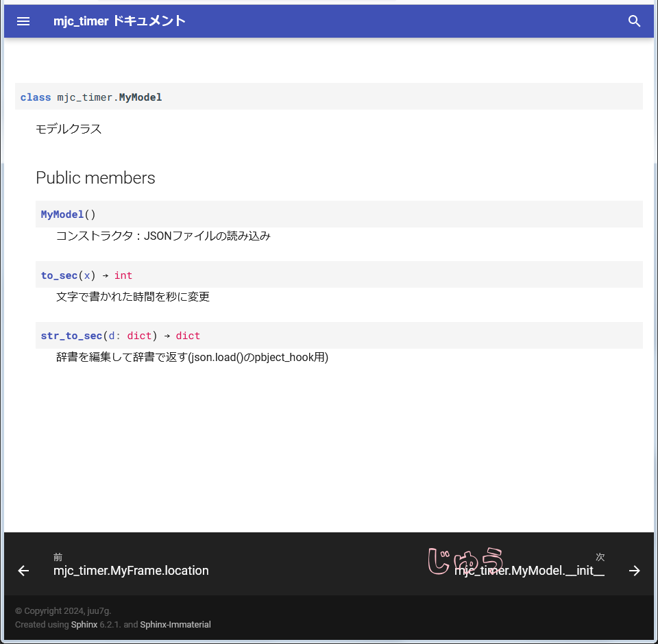This screenshot has height=644, width=658.
Task: Click the int return type link
Action: pos(123,275)
